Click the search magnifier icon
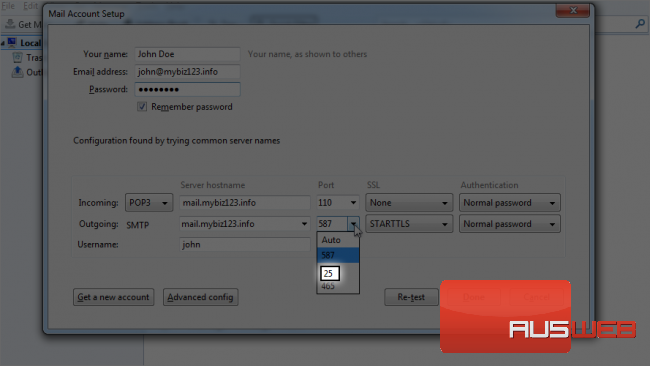The height and width of the screenshot is (366, 650). pos(640,24)
